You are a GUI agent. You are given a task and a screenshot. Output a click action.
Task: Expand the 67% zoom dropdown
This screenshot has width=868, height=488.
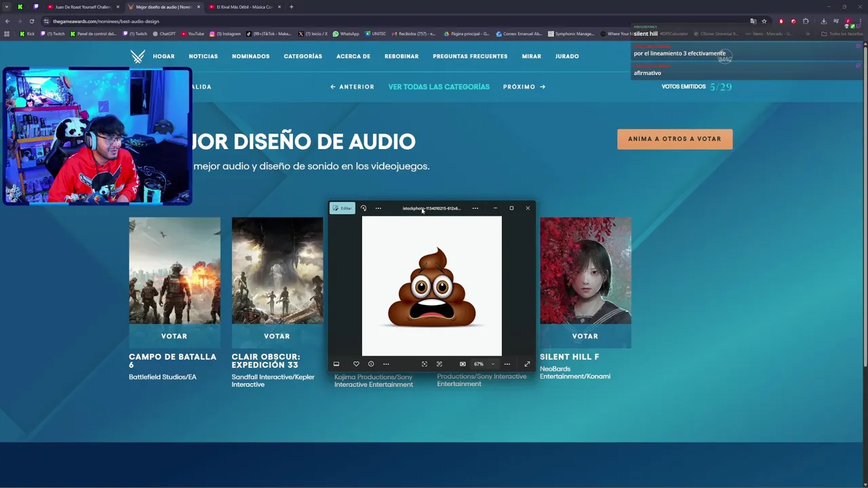493,364
